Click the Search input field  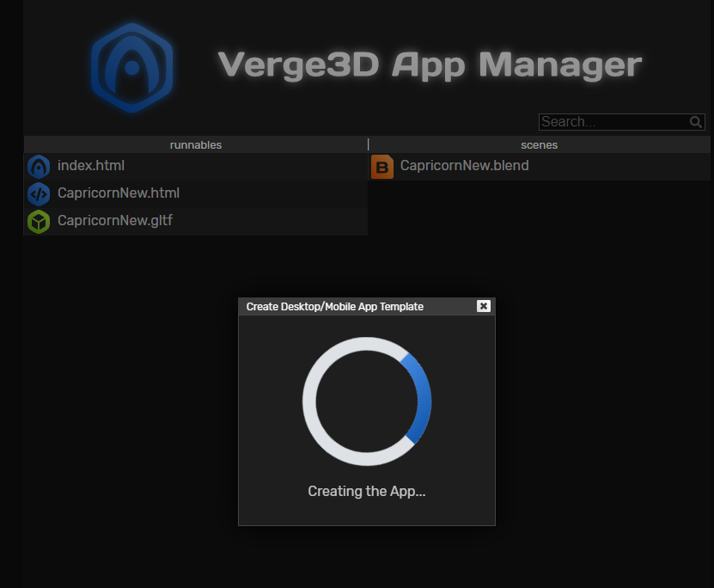click(621, 122)
